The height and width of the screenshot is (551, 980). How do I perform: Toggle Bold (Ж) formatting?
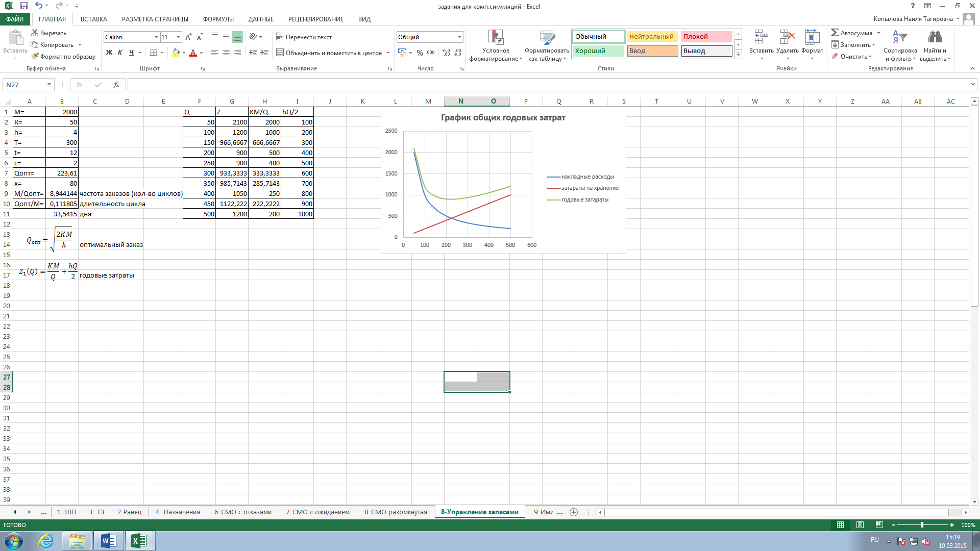(109, 53)
